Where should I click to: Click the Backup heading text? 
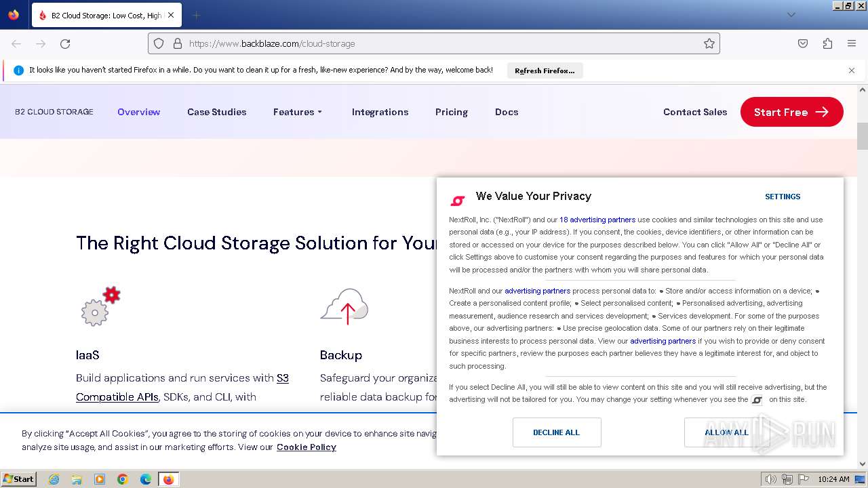(341, 355)
